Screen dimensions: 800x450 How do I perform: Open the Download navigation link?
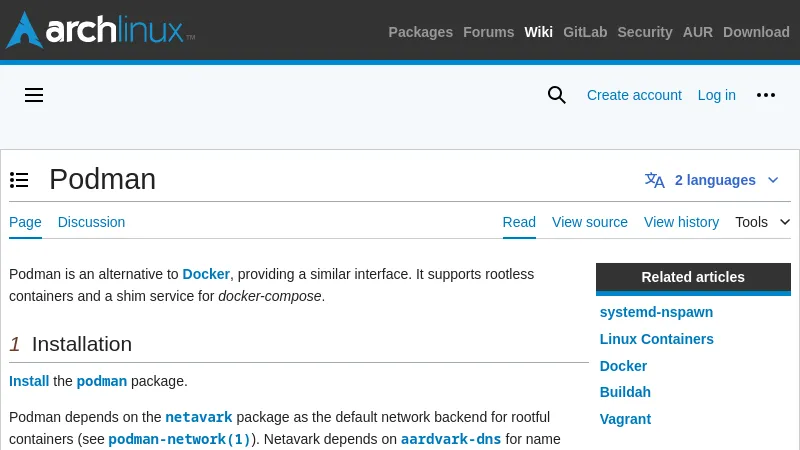pyautogui.click(x=756, y=32)
